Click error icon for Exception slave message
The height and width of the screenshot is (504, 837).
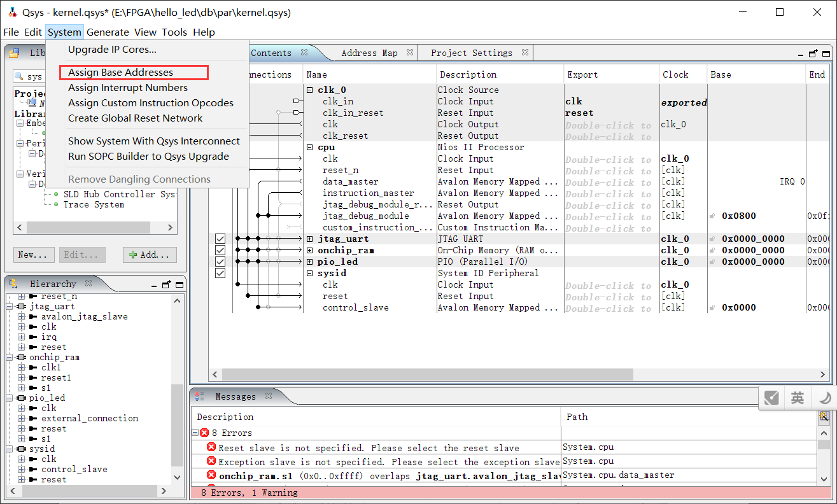211,461
